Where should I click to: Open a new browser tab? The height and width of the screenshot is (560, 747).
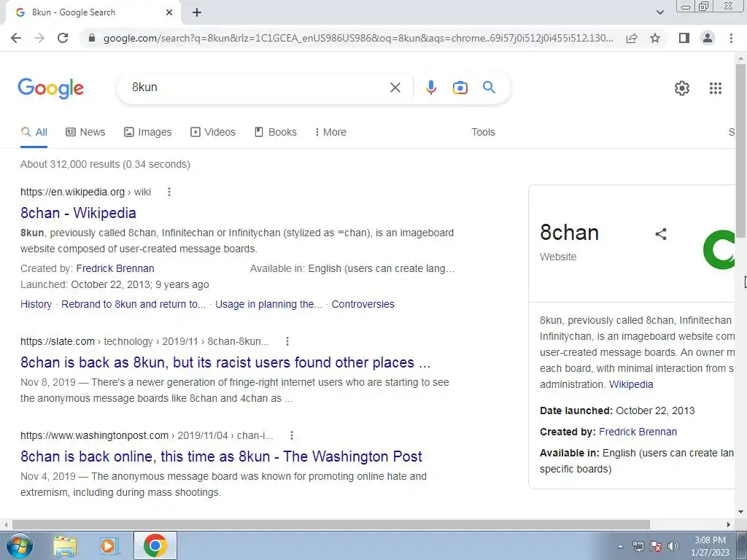pos(197,12)
